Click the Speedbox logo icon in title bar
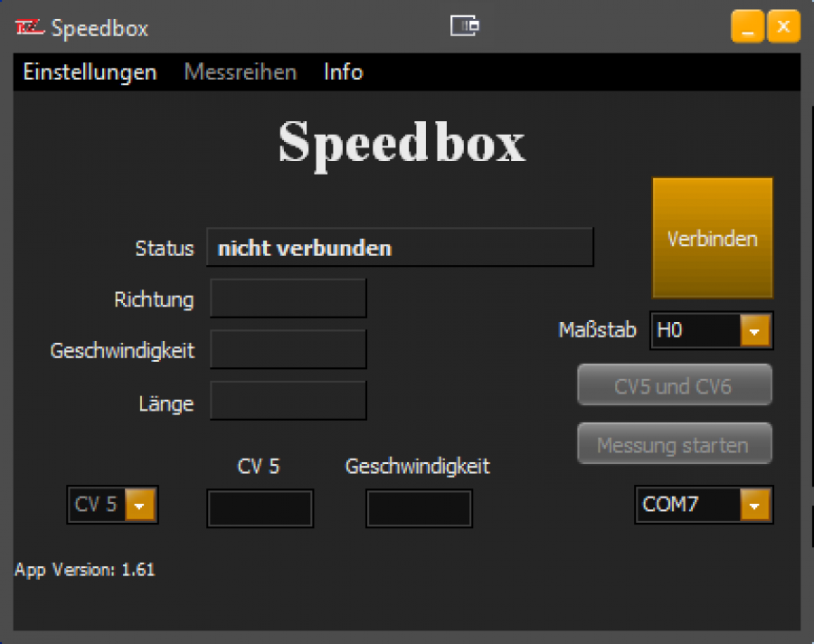This screenshot has height=644, width=814. pos(29,27)
